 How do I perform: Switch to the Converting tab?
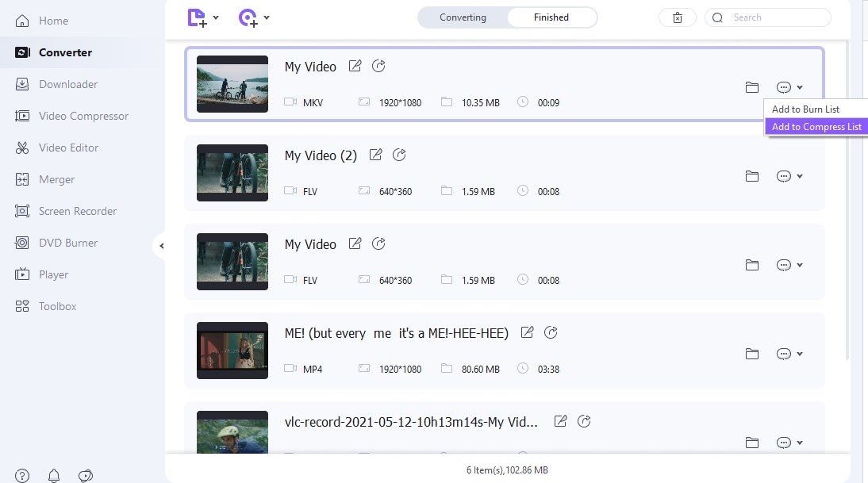pos(463,17)
